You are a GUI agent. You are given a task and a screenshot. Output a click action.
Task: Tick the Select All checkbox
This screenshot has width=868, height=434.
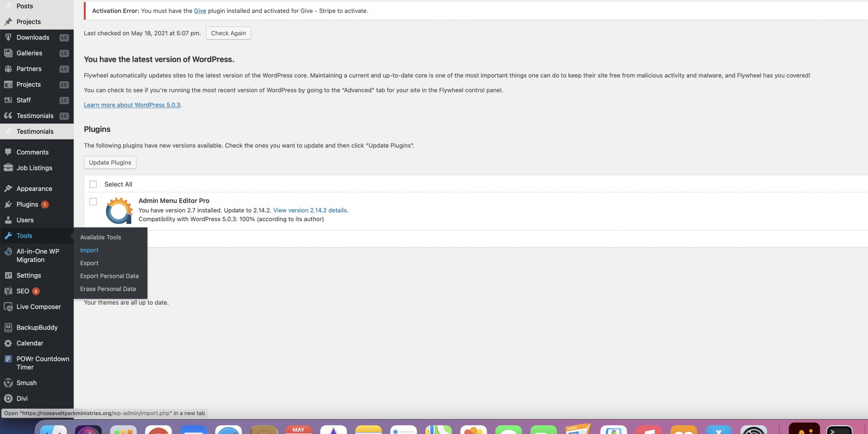pyautogui.click(x=93, y=184)
